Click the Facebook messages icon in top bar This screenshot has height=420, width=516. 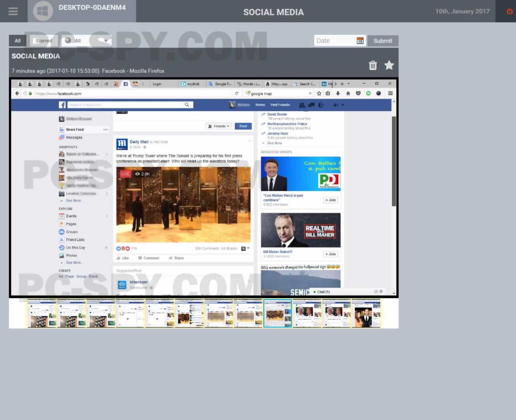pos(311,105)
